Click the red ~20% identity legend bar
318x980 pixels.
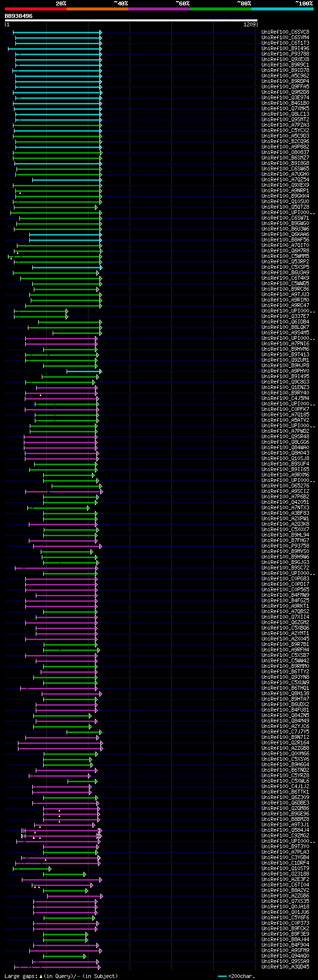[x=35, y=9]
